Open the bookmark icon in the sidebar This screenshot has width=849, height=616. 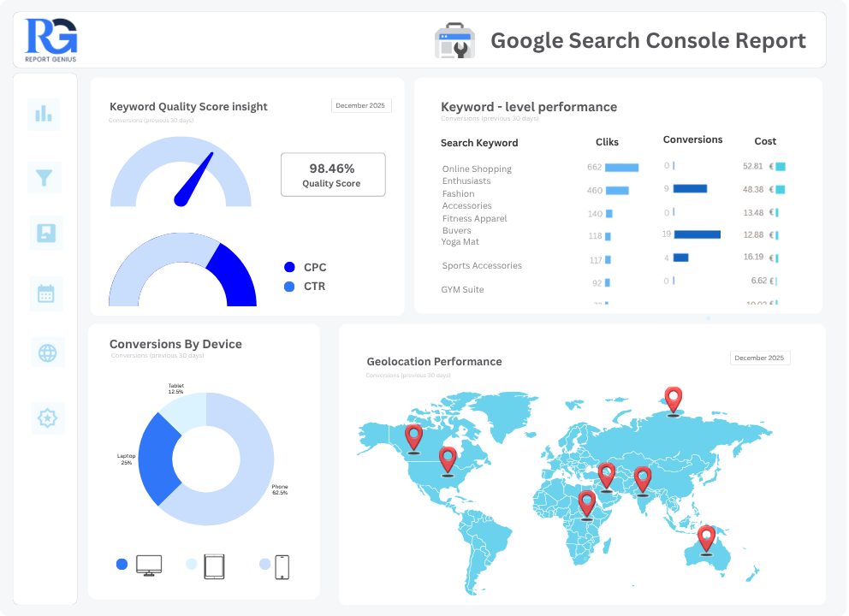[46, 233]
